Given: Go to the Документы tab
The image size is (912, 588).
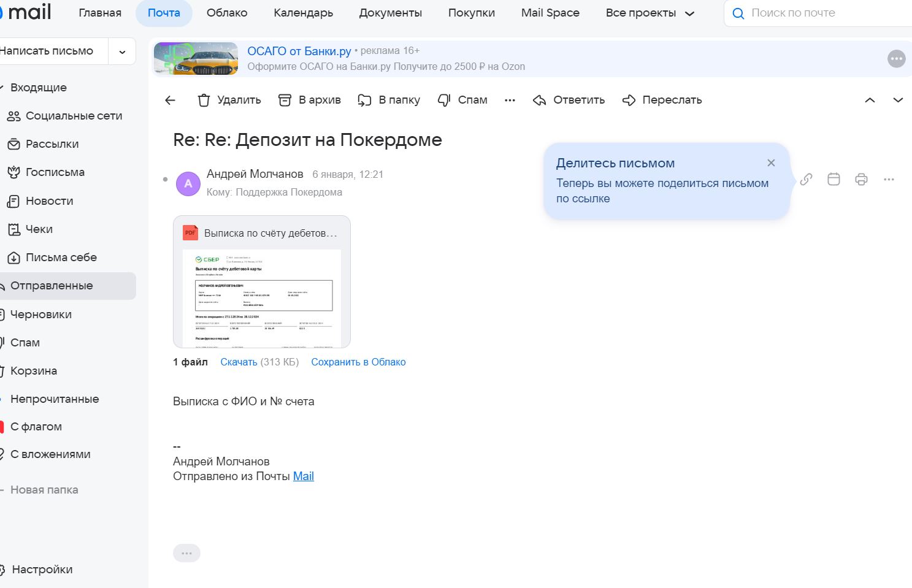Looking at the screenshot, I should point(390,13).
